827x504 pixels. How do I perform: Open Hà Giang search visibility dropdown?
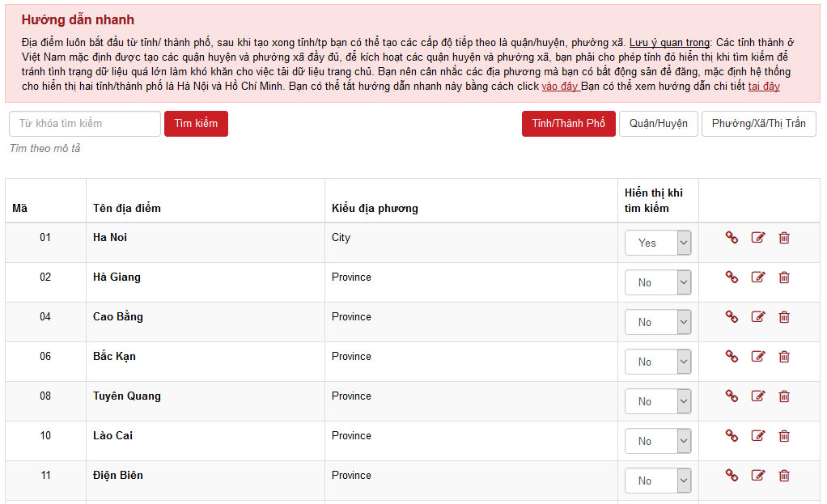(x=658, y=282)
